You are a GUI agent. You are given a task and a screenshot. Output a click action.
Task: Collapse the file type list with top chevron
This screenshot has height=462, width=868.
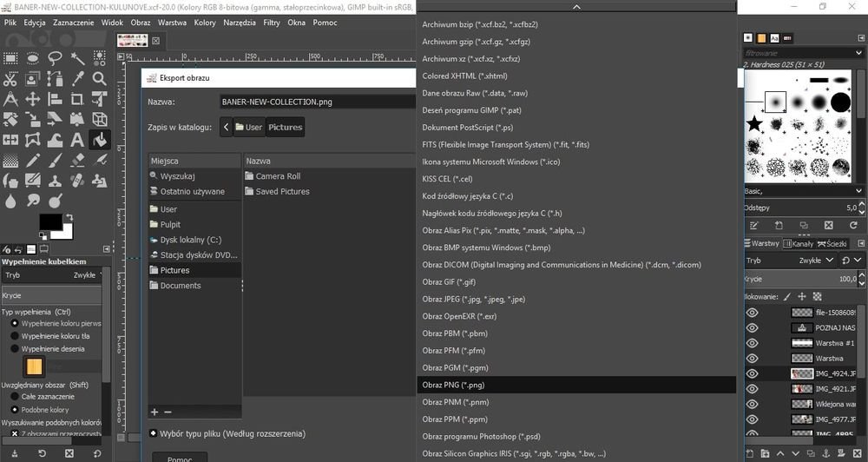576,7
